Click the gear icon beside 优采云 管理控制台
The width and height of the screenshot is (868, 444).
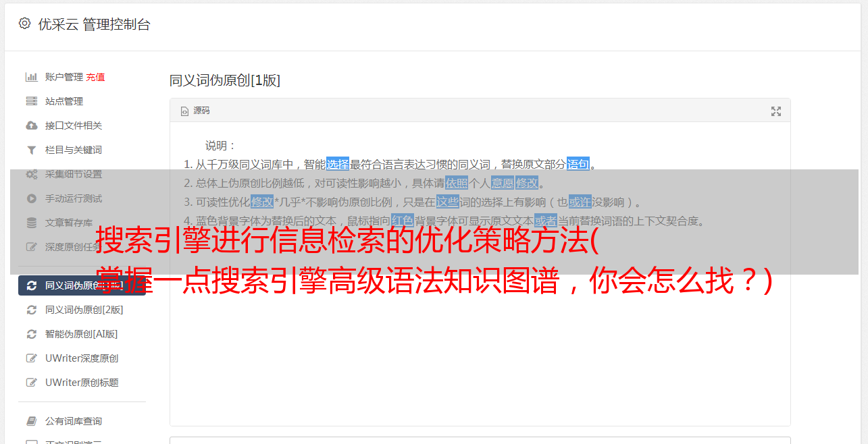pos(25,24)
